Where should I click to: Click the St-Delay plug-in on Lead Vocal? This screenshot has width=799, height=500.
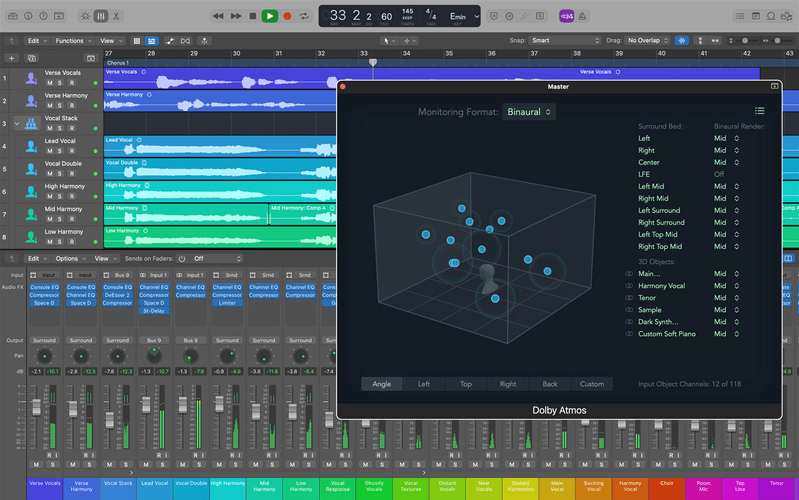[x=154, y=311]
